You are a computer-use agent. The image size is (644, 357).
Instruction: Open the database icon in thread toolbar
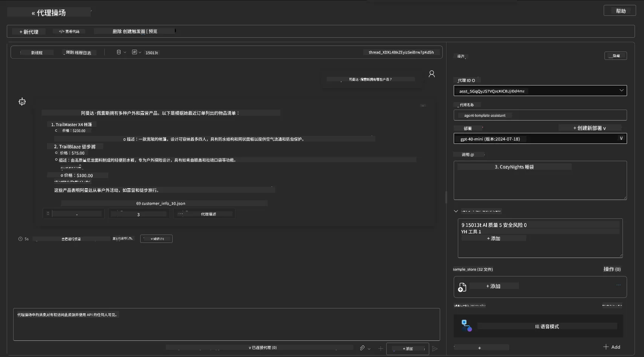(x=119, y=52)
